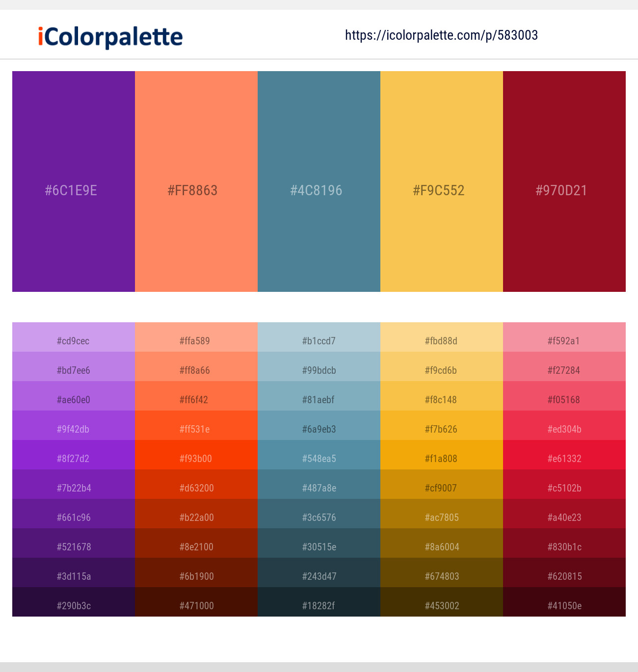Click the red #e61332 shade
Screen dimensions: 638x672
point(564,459)
